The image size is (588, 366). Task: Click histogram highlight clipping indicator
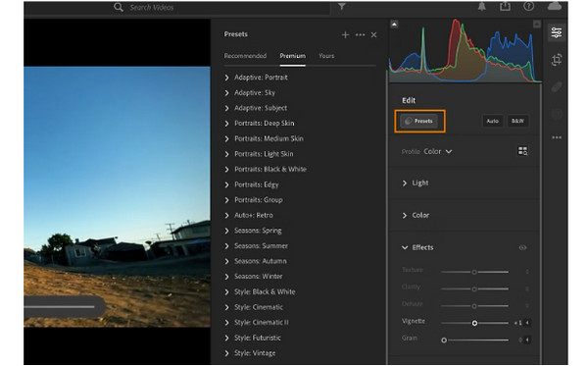point(537,25)
